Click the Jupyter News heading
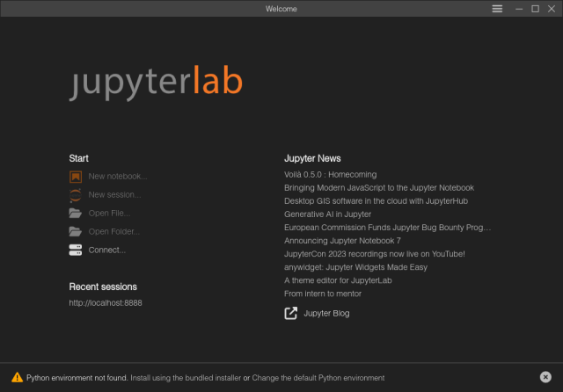 [312, 158]
